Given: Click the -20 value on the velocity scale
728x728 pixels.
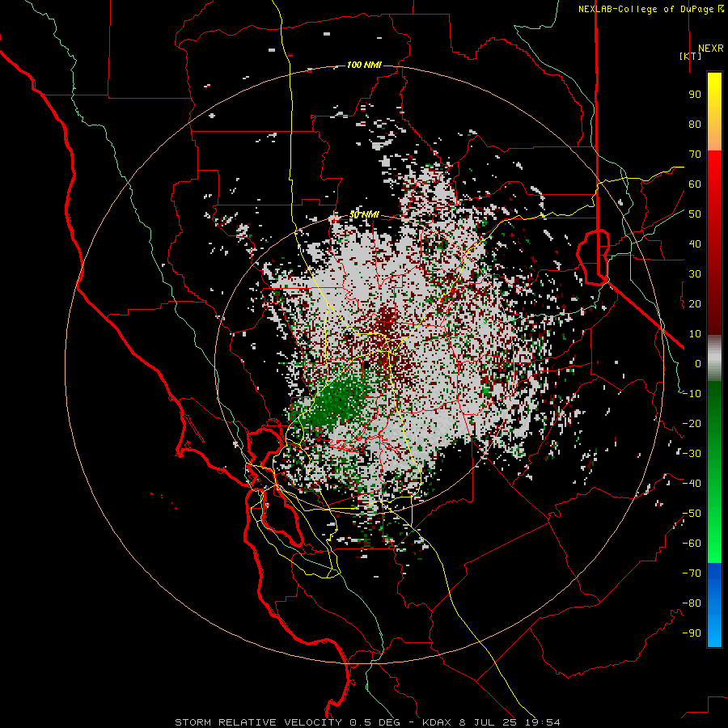Looking at the screenshot, I should click(x=692, y=423).
